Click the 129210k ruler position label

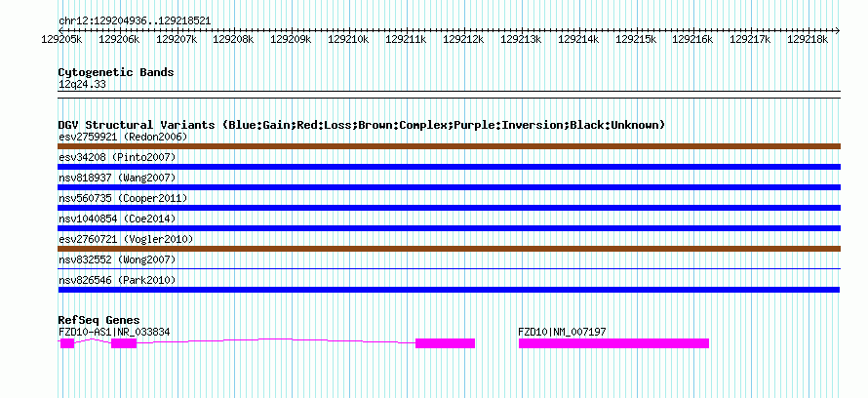click(x=349, y=40)
